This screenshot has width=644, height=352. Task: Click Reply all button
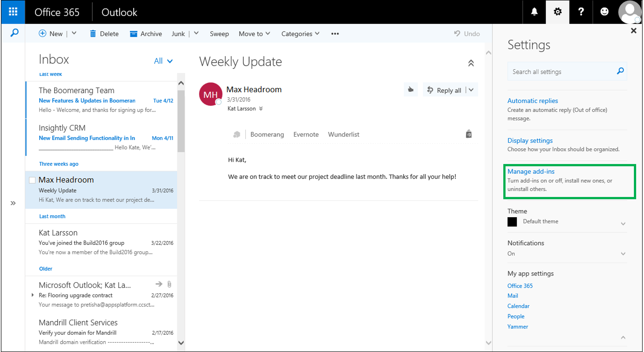pos(445,90)
